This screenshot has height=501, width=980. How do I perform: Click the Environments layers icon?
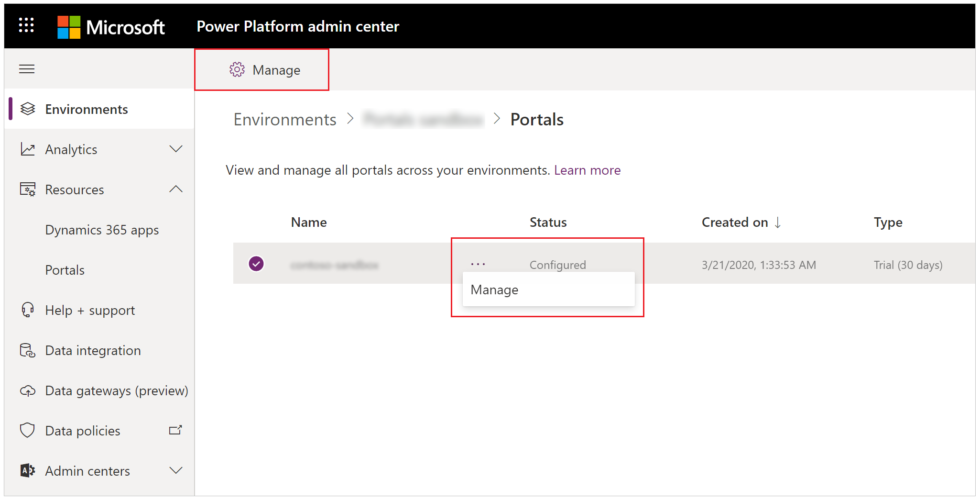click(x=28, y=109)
